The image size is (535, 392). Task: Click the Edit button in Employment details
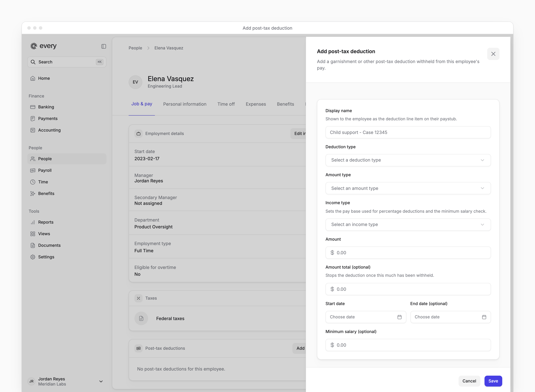pyautogui.click(x=298, y=134)
